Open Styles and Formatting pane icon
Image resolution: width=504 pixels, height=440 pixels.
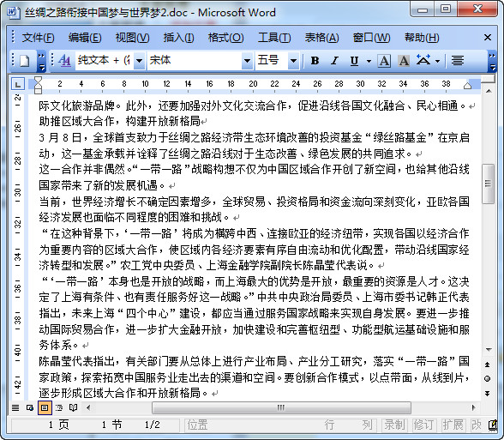(x=64, y=60)
